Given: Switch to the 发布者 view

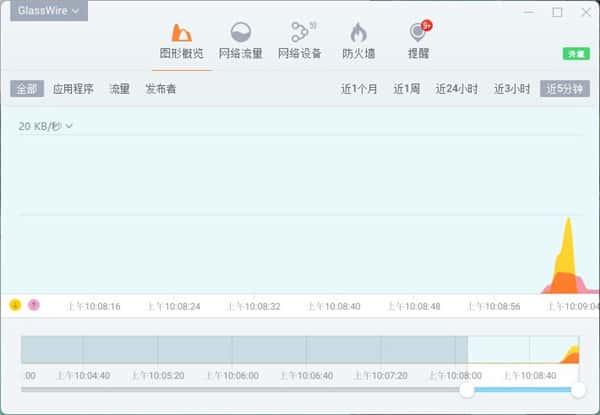Looking at the screenshot, I should tap(161, 89).
